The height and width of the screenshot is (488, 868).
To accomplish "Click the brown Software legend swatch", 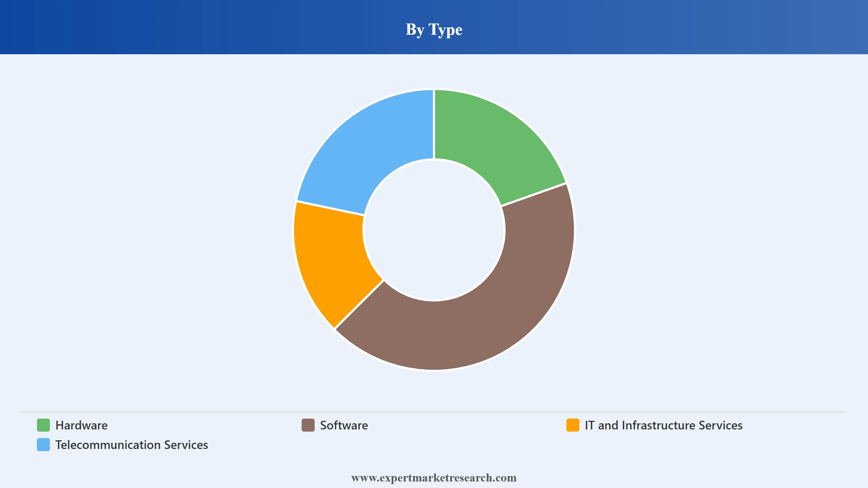I will tap(308, 425).
